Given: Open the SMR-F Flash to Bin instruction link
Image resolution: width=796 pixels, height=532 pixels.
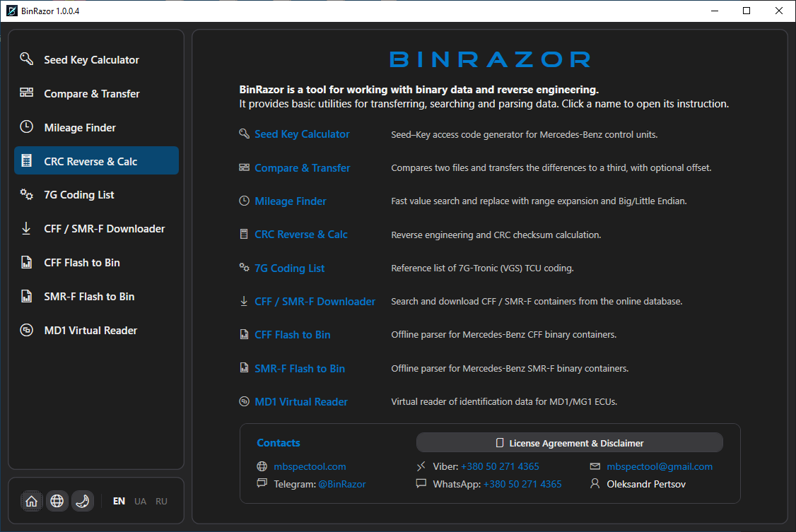Looking at the screenshot, I should pos(300,369).
